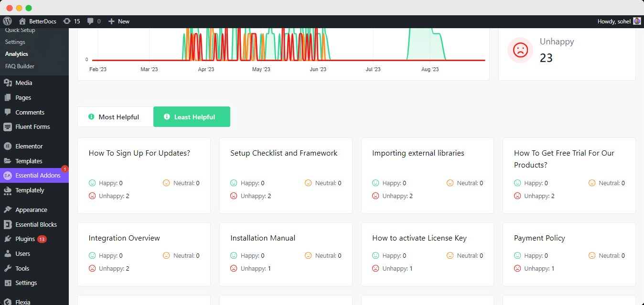Open Appearance in the sidebar

coord(31,210)
